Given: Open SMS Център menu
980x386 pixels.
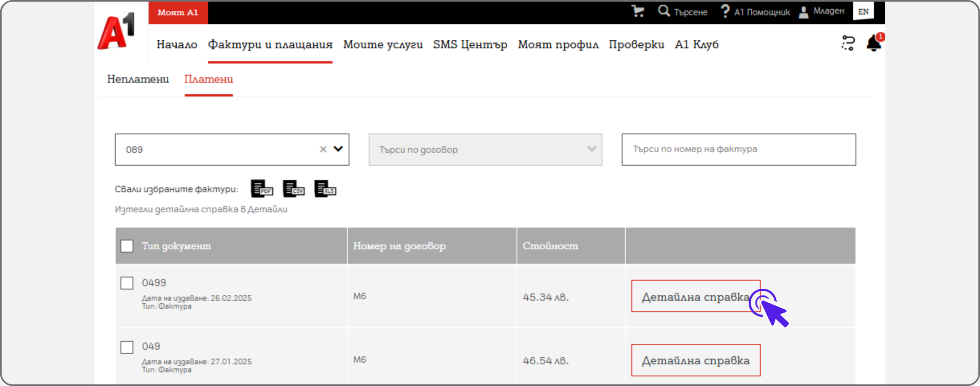Looking at the screenshot, I should pyautogui.click(x=470, y=44).
